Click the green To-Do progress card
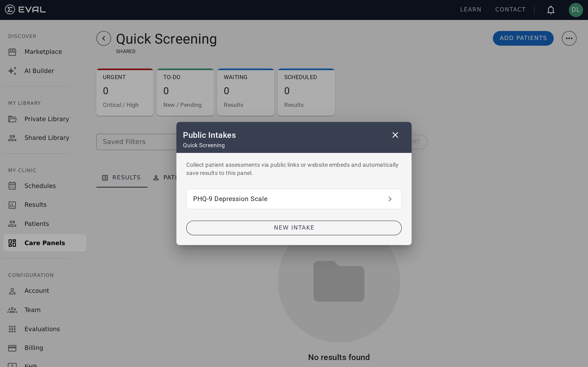588x367 pixels. tap(185, 92)
